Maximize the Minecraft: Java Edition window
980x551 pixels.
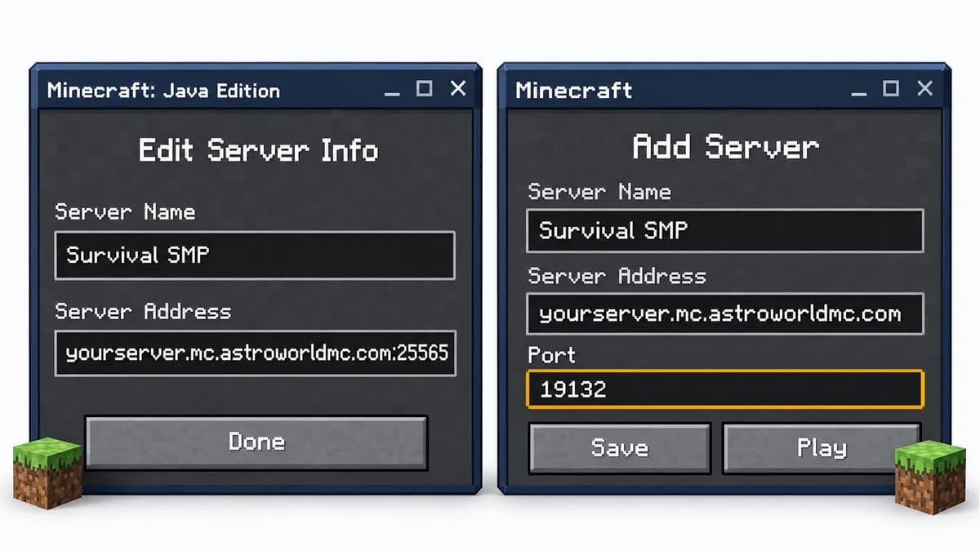[424, 89]
